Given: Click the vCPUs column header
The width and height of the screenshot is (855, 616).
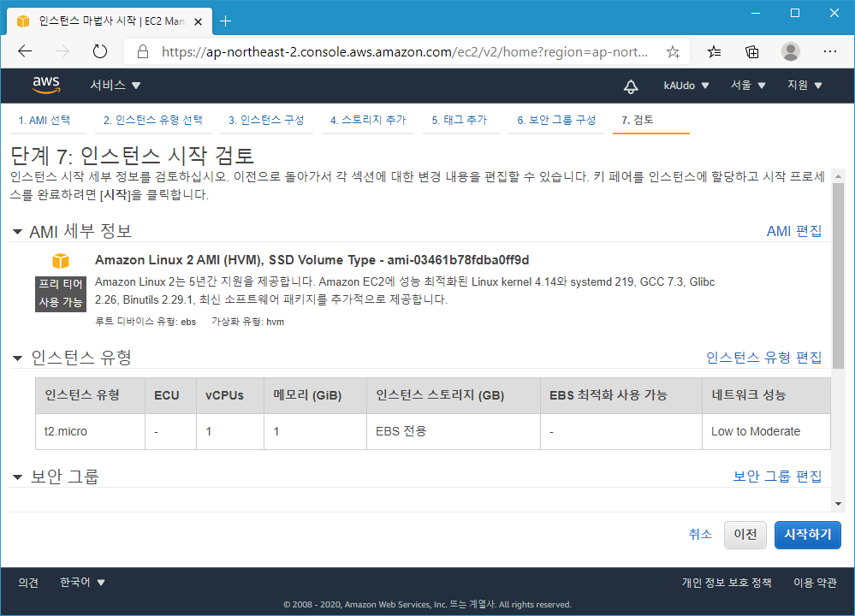Looking at the screenshot, I should (x=230, y=395).
